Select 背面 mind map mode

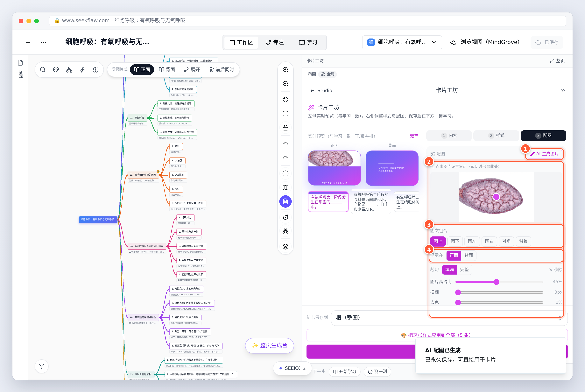tap(167, 69)
